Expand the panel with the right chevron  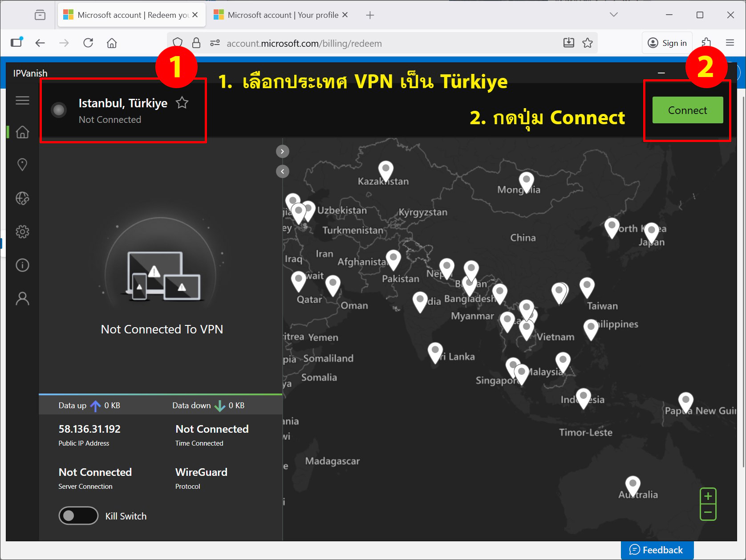coord(283,151)
